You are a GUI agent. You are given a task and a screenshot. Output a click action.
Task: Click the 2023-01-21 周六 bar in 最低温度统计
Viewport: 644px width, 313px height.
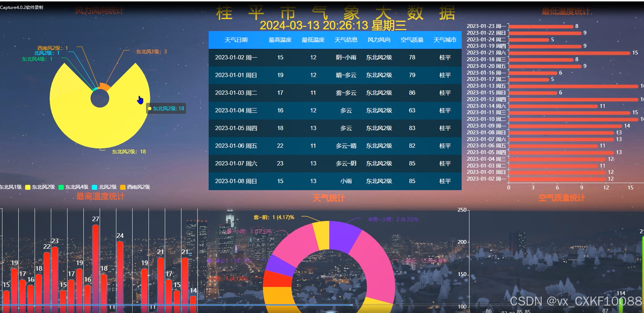point(569,53)
